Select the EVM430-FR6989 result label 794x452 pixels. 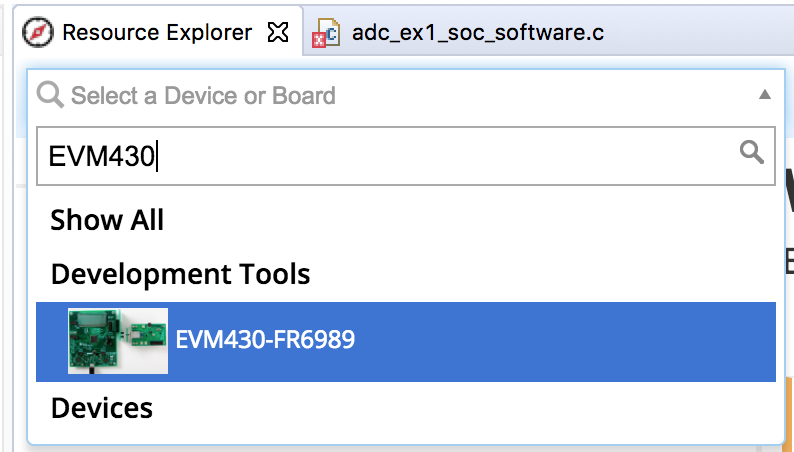(265, 341)
